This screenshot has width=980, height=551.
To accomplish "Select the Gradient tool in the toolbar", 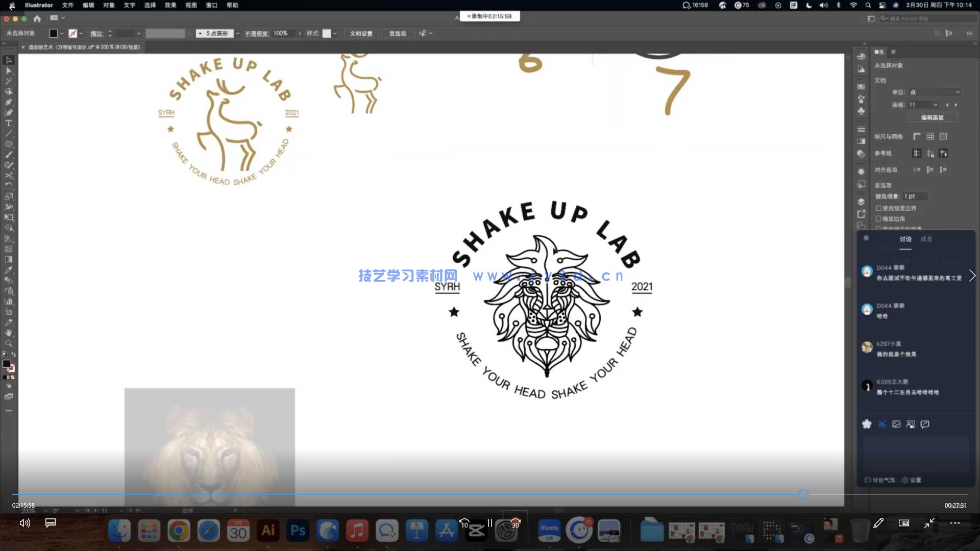I will pos(9,260).
